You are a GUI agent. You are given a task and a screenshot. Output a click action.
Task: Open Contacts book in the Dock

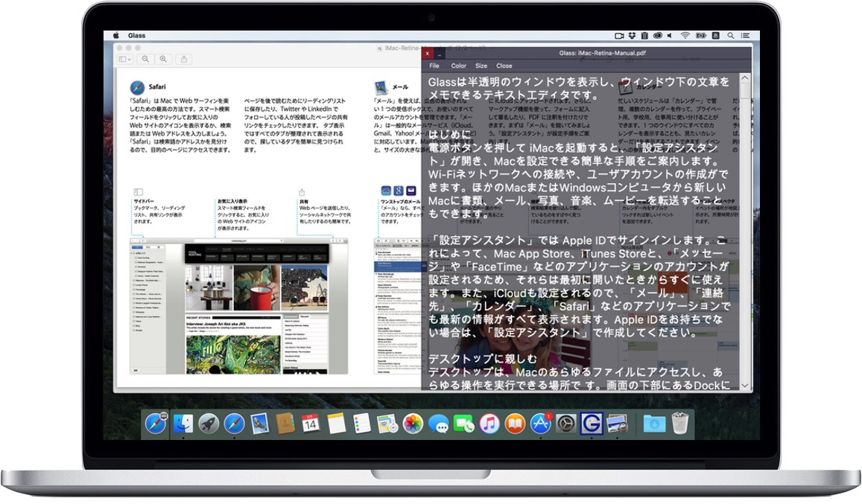[x=285, y=424]
